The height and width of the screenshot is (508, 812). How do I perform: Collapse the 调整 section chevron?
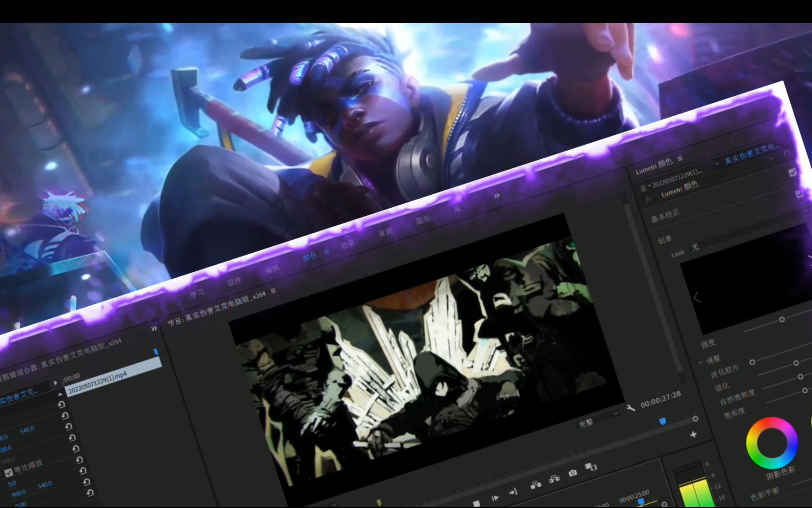[x=700, y=363]
